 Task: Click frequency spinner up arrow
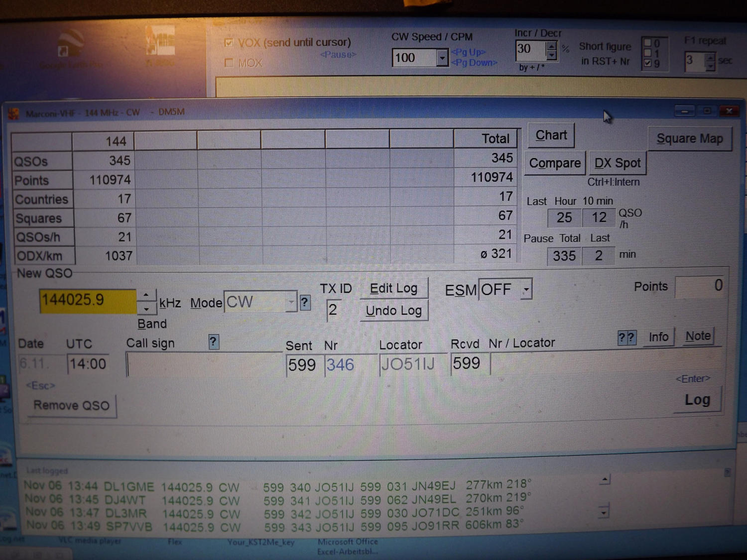146,295
